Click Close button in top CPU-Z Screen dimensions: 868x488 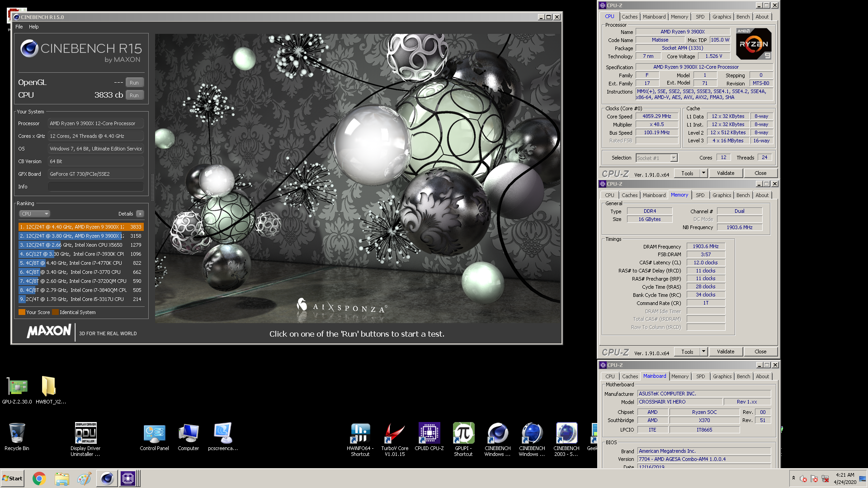[760, 174]
